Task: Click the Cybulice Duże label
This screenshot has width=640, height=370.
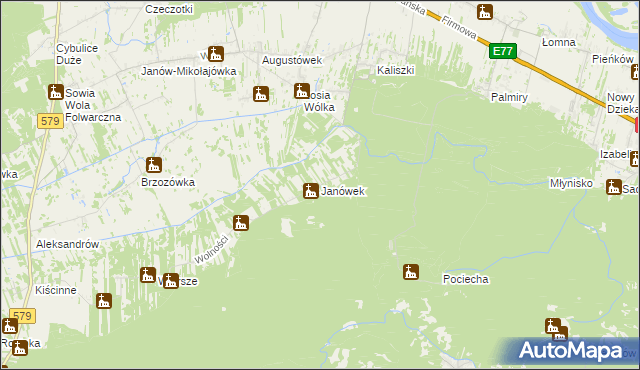Action: coord(77,54)
